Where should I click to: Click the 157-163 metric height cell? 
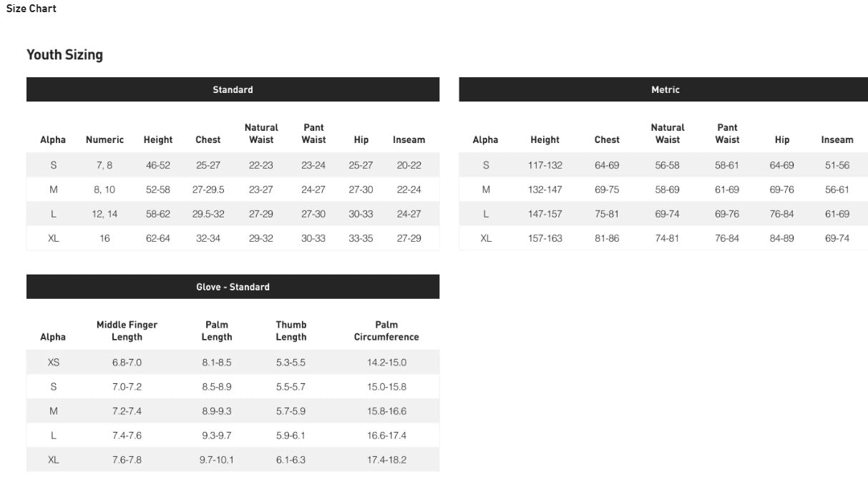point(545,238)
